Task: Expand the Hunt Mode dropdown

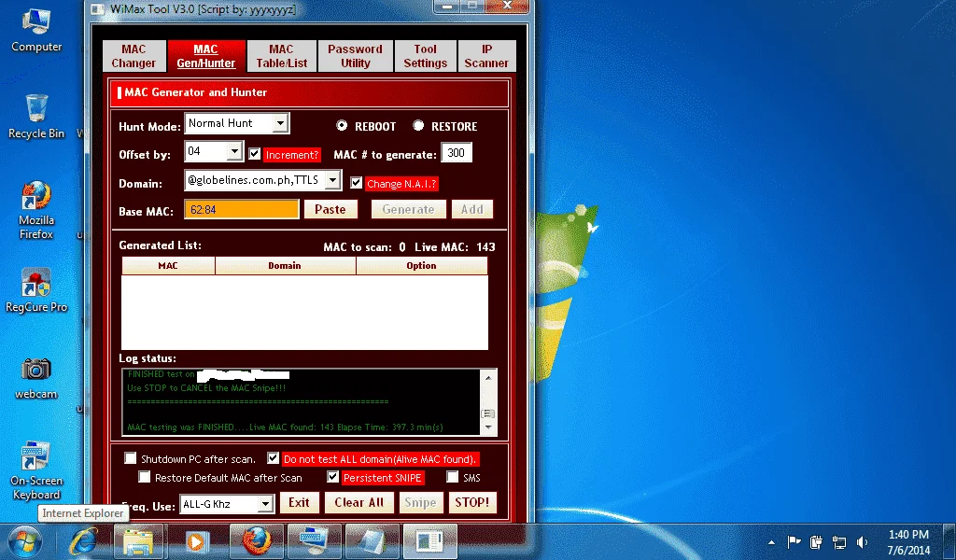Action: pyautogui.click(x=280, y=124)
